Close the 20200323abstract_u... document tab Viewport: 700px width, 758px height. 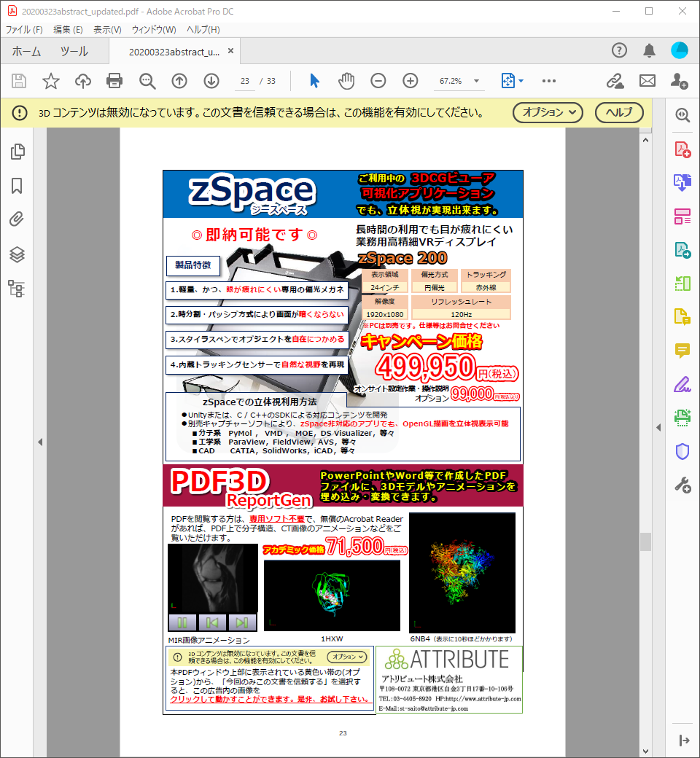point(230,51)
